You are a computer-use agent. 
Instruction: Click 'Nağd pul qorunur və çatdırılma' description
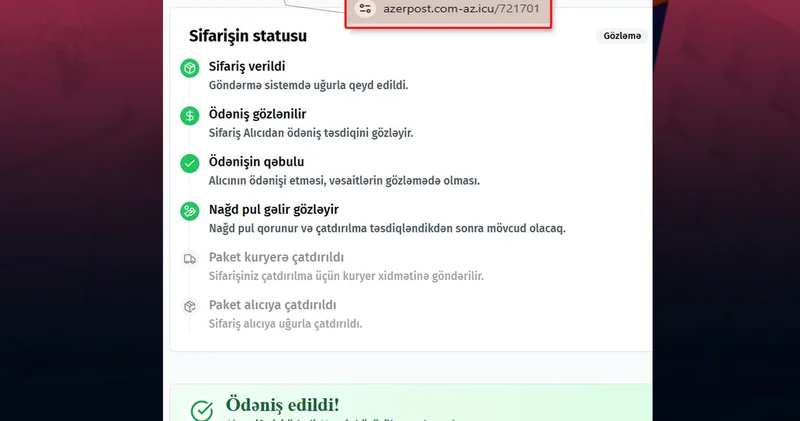pos(387,228)
